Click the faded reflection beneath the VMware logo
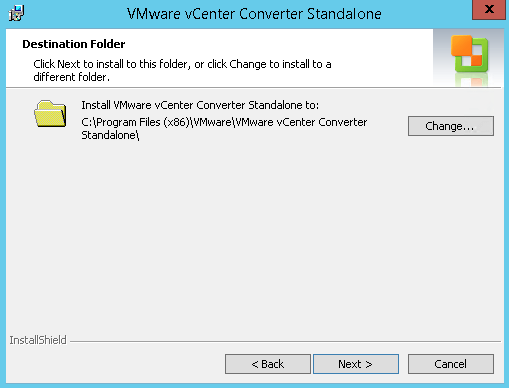Image resolution: width=509 pixels, height=388 pixels. (x=471, y=79)
